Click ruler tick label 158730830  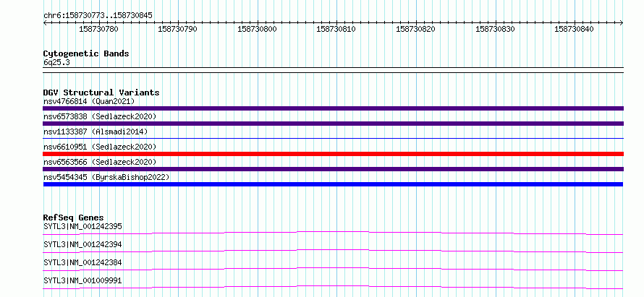click(495, 29)
